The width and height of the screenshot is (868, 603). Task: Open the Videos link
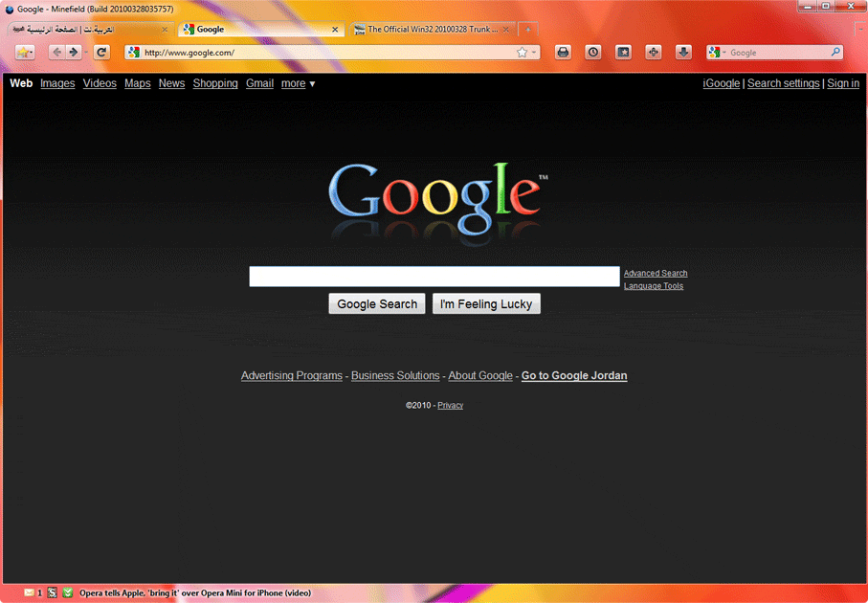(x=100, y=83)
